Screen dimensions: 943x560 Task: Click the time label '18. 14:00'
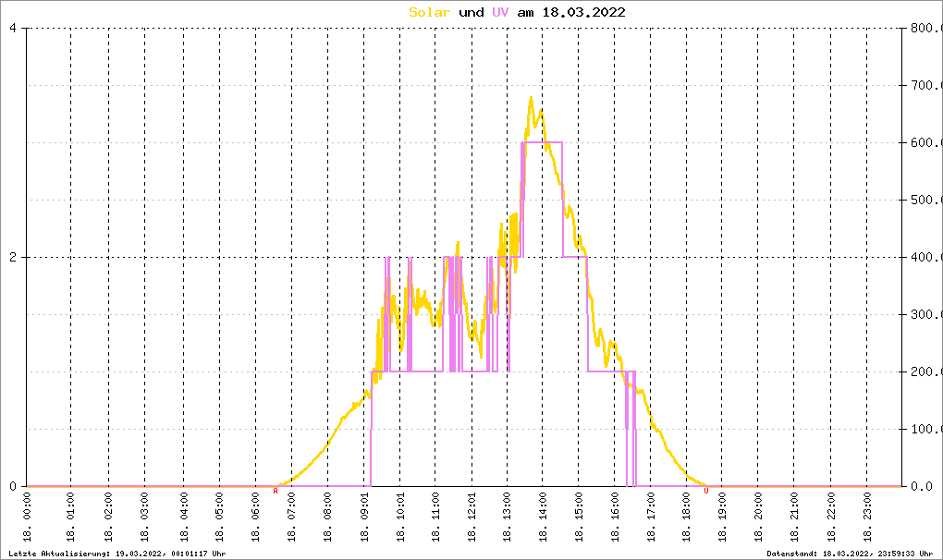(x=543, y=517)
